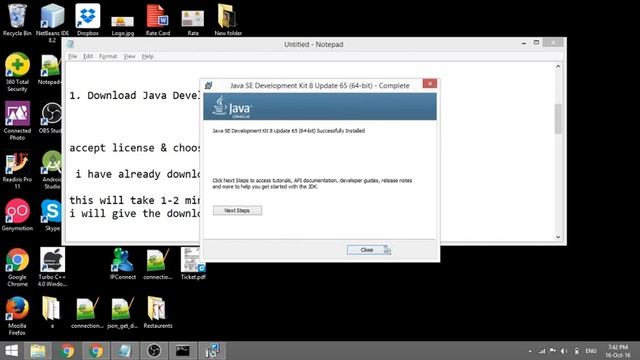The image size is (640, 360).
Task: Open the File menu in Notepad
Action: point(73,56)
